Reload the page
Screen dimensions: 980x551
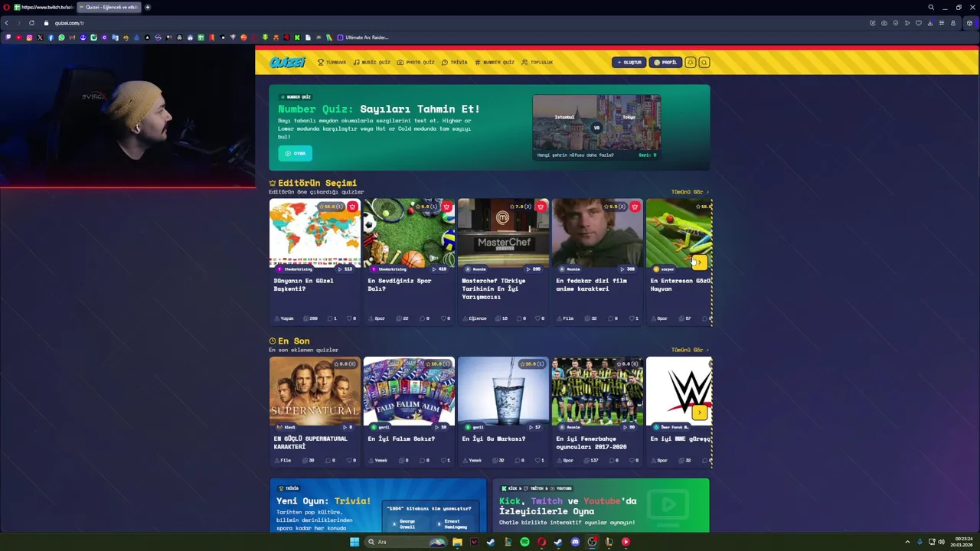[x=31, y=23]
